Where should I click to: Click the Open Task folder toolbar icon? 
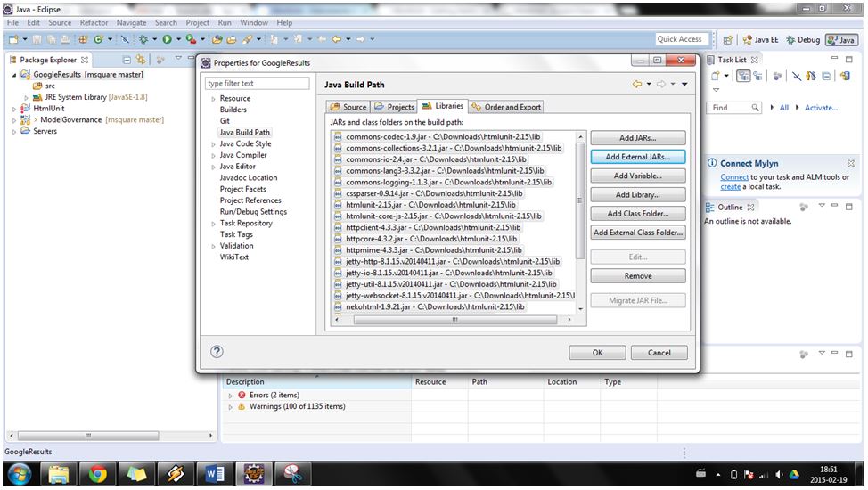pos(232,39)
